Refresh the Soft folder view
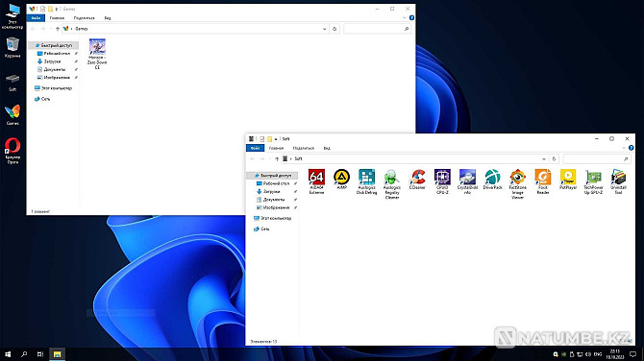 tap(554, 158)
